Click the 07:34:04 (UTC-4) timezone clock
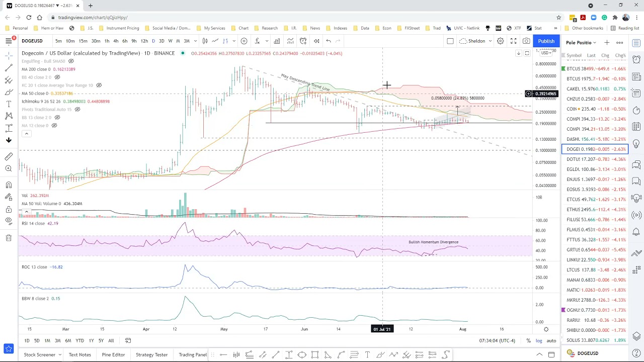 point(497,341)
